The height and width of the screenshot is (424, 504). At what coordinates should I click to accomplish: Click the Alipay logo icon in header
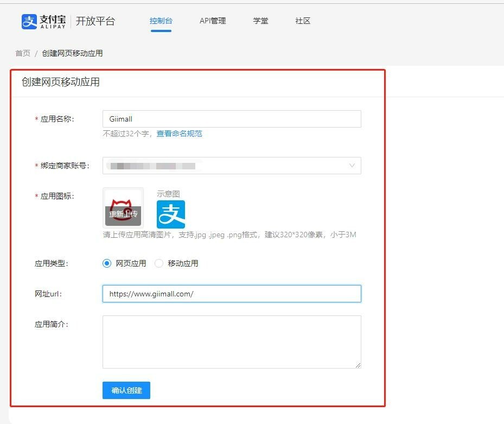click(x=29, y=22)
